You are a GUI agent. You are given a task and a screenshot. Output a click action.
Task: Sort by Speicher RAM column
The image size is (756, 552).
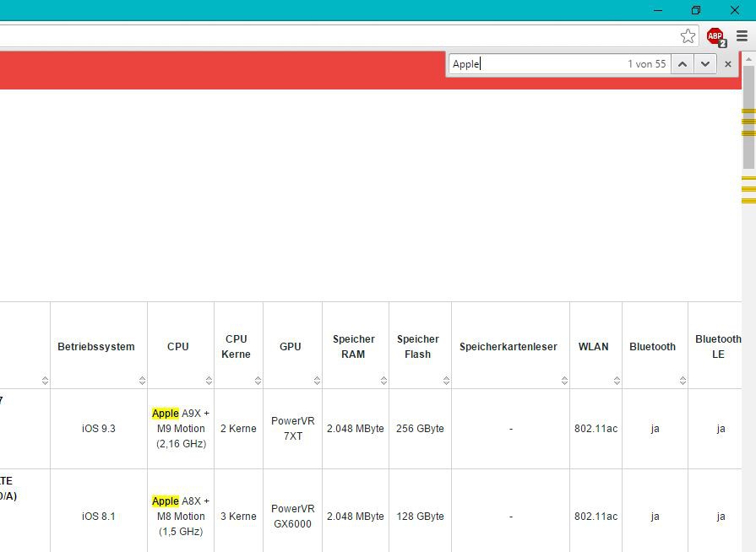point(353,347)
